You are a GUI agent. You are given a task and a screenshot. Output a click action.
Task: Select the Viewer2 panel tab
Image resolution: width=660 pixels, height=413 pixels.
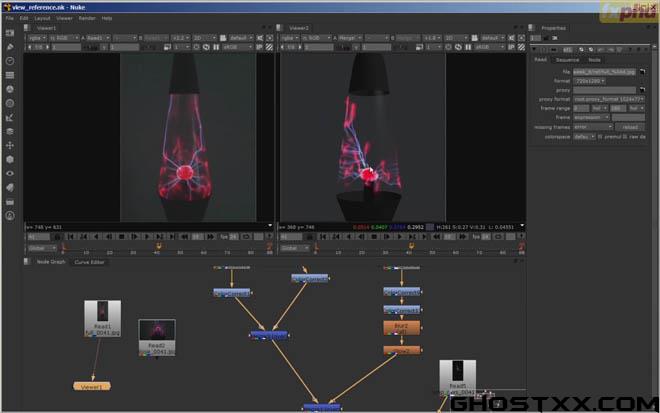click(x=298, y=28)
